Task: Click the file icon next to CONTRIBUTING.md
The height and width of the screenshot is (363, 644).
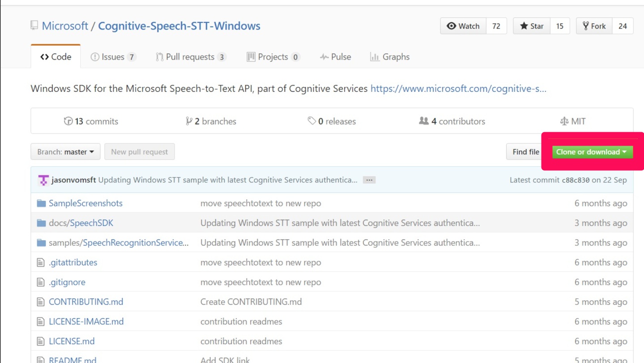Action: 41,302
